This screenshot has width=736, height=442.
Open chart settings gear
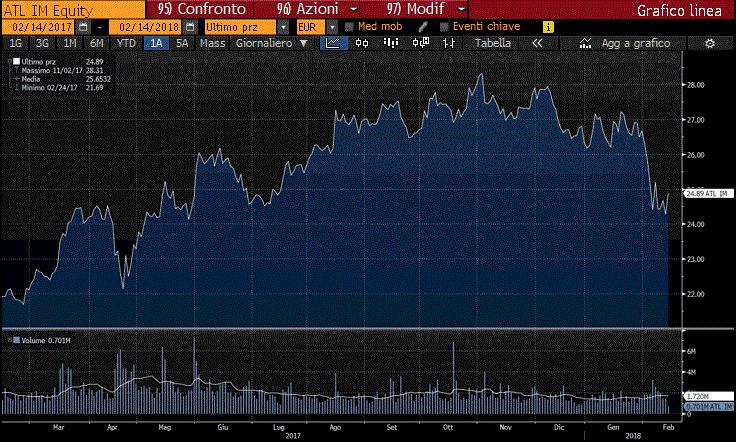[x=710, y=44]
